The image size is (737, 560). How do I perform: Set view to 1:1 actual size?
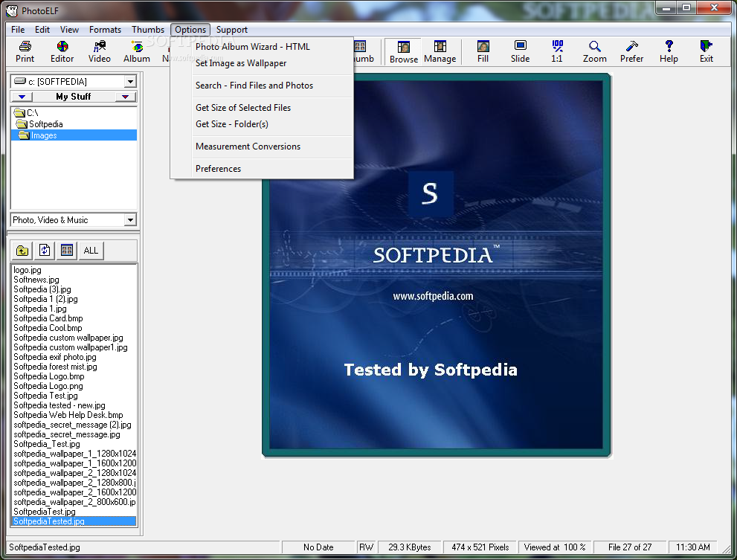[x=557, y=51]
